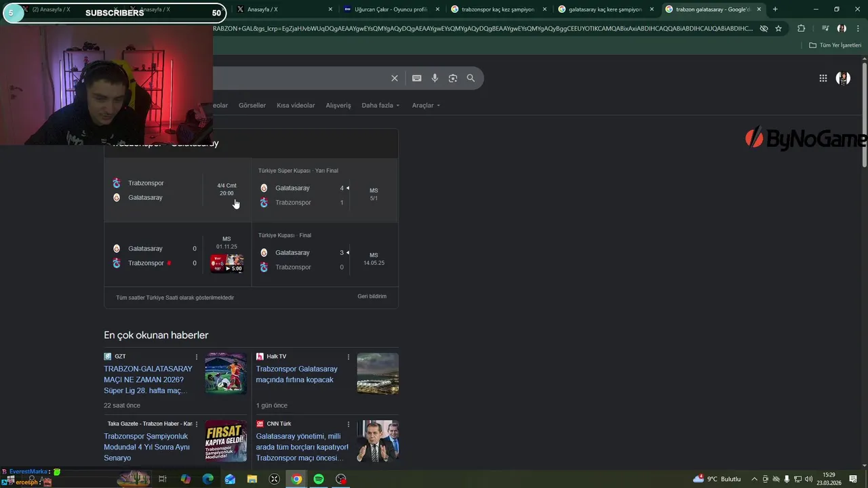Open upcoming Trabzonspor-Galatasaray match on 4/4
Image resolution: width=868 pixels, height=488 pixels.
point(178,190)
